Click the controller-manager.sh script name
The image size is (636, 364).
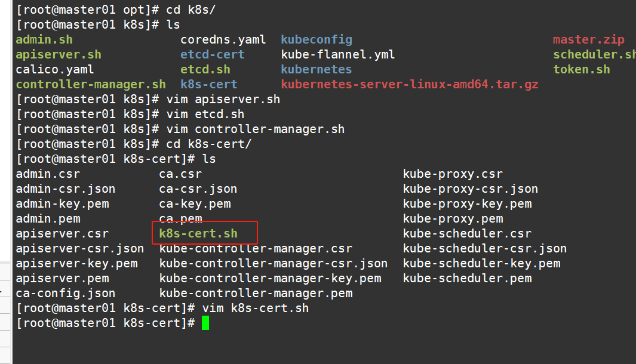[x=91, y=84]
